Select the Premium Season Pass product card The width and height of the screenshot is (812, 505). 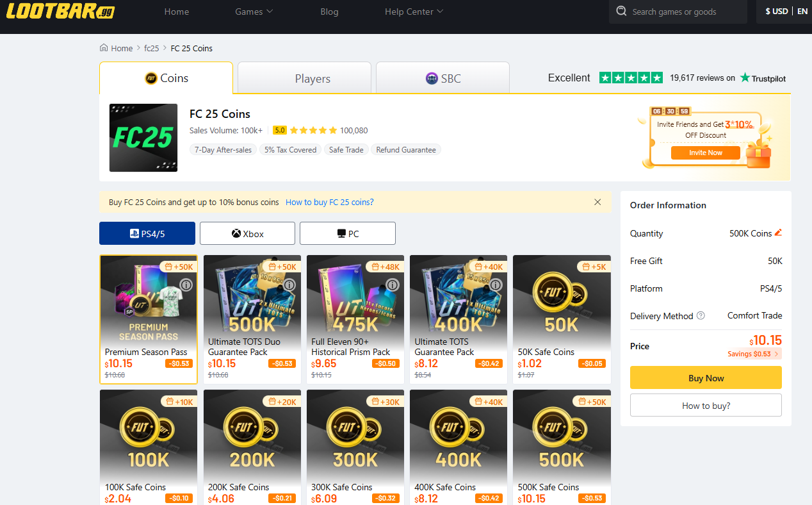coord(149,319)
